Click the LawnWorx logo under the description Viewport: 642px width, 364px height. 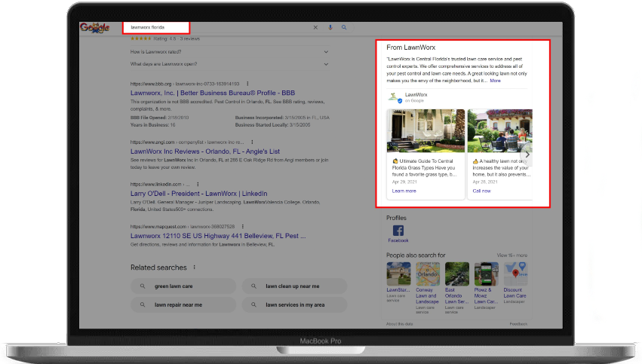click(393, 97)
